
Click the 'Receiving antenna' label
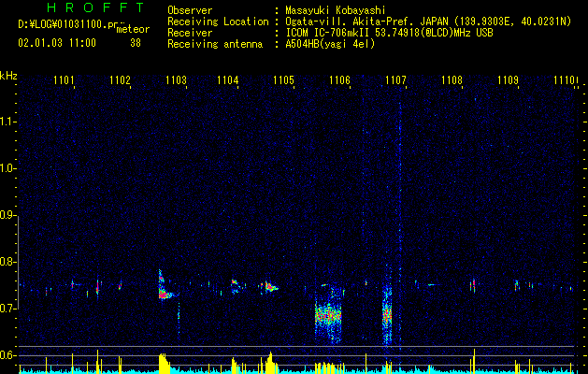coord(215,44)
